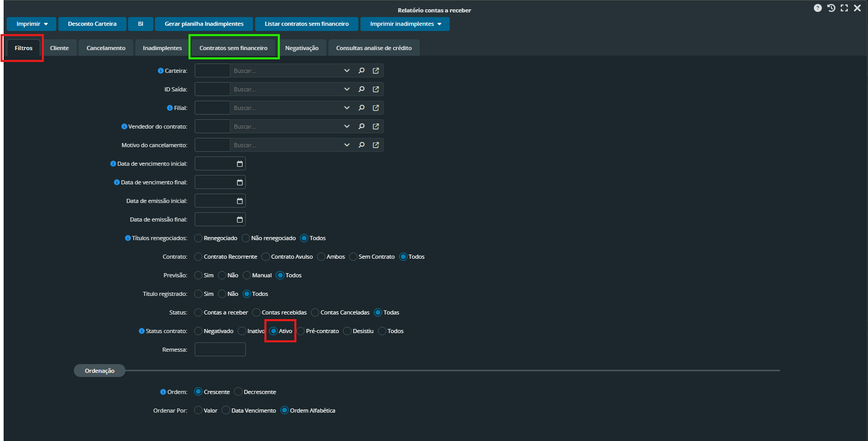Click the Desconto Carteira button
This screenshot has height=441, width=868.
point(92,24)
